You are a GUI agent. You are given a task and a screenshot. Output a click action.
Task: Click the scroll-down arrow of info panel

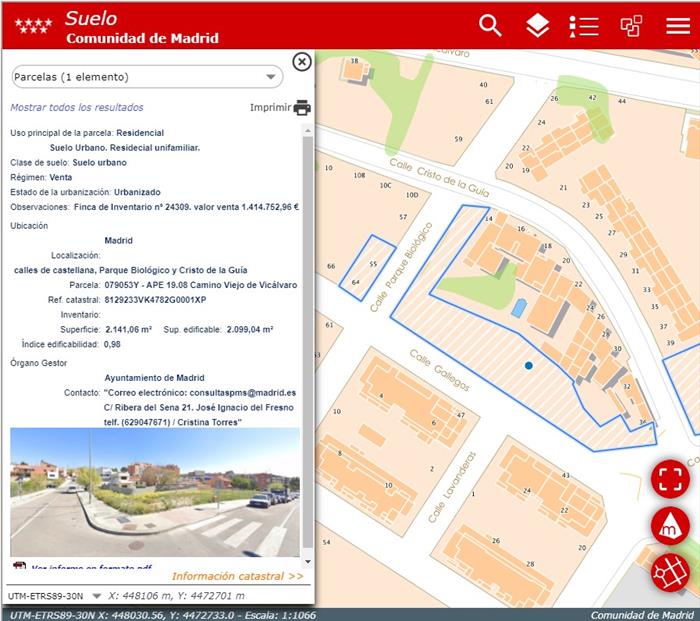[307, 563]
